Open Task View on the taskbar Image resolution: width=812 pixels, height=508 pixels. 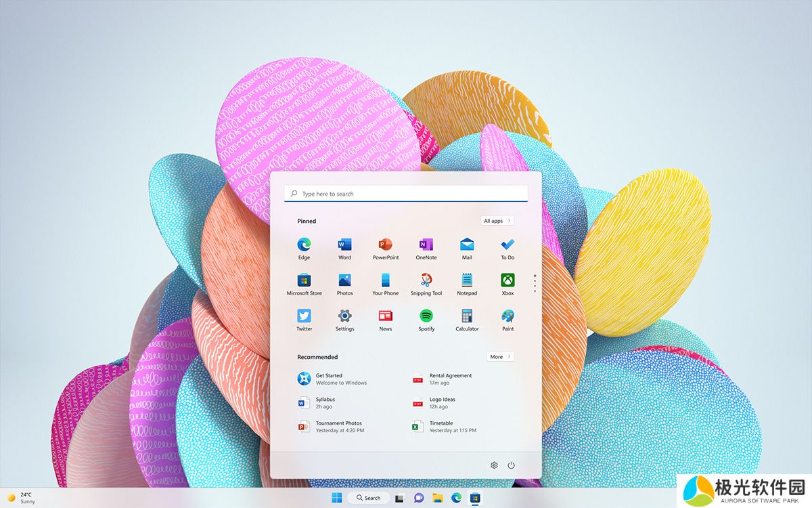pyautogui.click(x=400, y=498)
